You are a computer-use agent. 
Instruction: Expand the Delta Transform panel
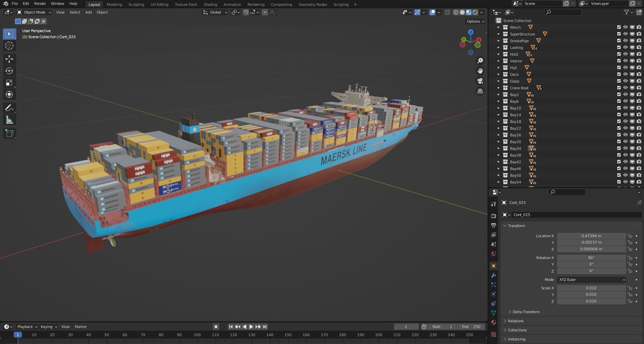pyautogui.click(x=526, y=312)
